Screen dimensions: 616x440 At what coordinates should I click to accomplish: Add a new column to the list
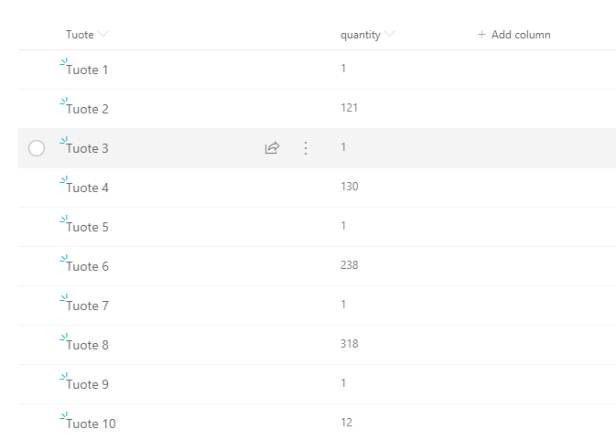point(514,35)
